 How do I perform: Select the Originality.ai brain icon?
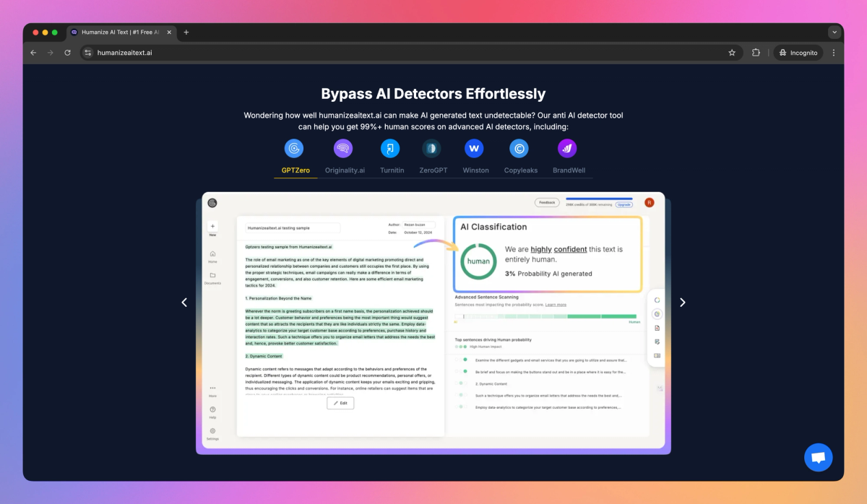click(343, 149)
